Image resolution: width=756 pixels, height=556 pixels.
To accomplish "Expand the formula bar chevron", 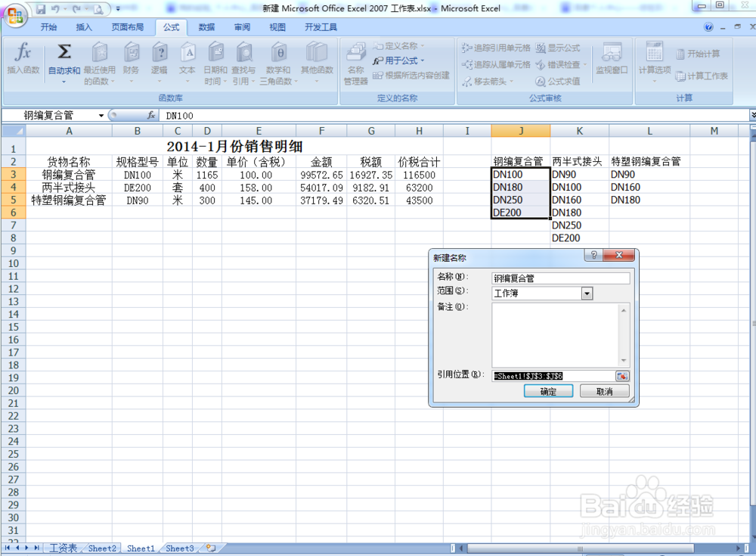I will [x=753, y=115].
